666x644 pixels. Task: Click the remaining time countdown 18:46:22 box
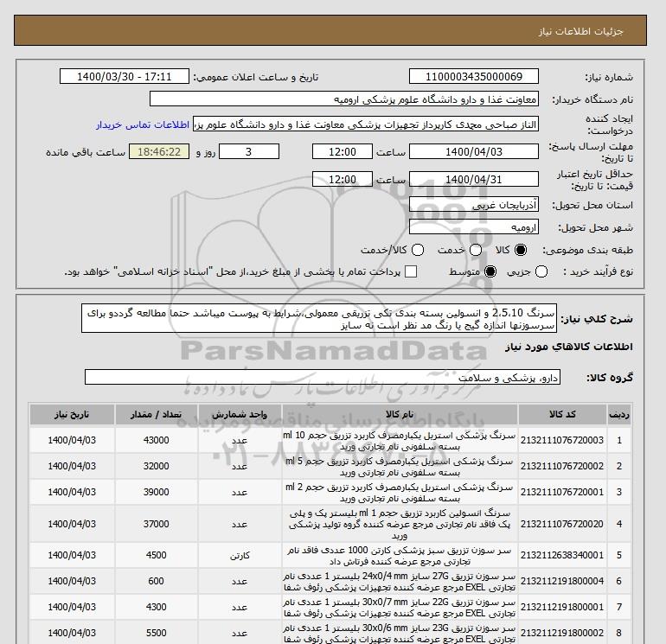(157, 152)
